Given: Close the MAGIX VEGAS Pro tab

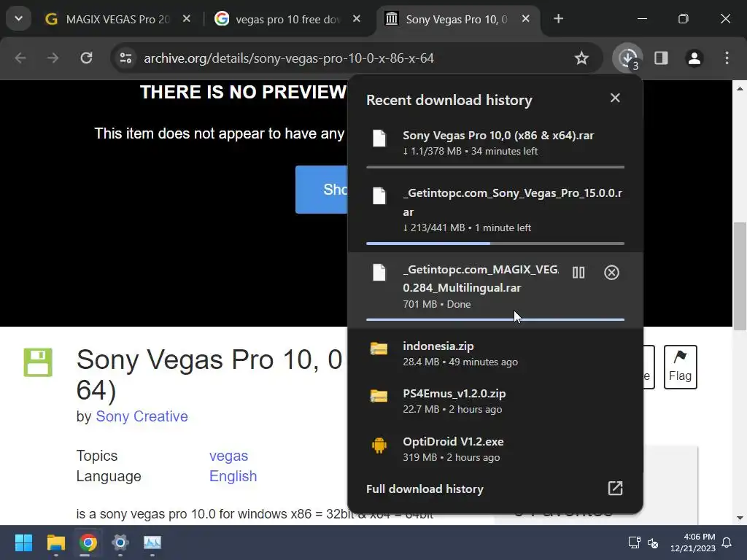Looking at the screenshot, I should click(x=187, y=19).
